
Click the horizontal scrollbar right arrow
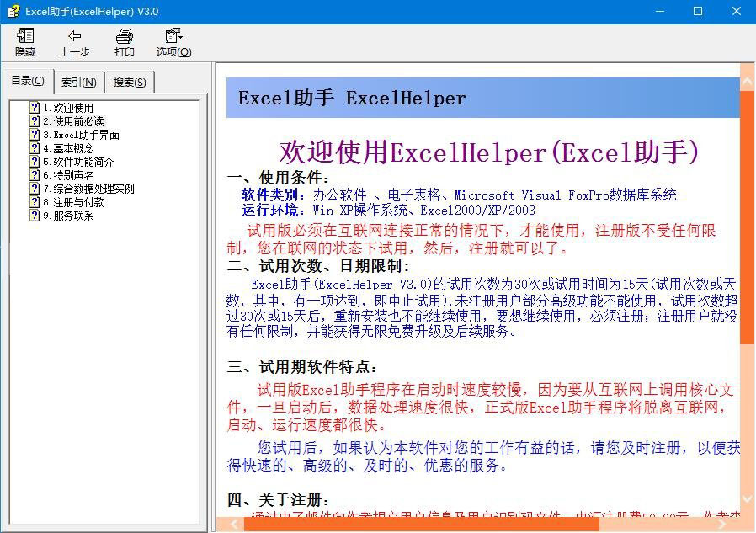pyautogui.click(x=721, y=525)
